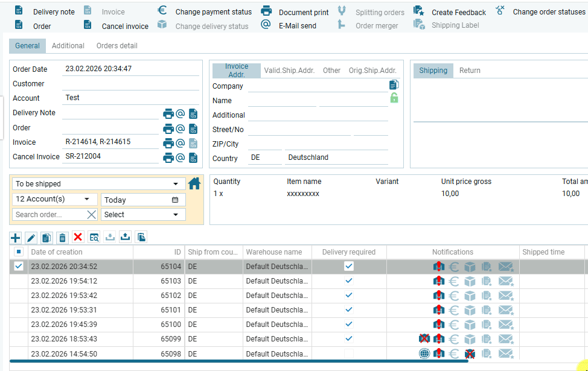
Task: Click the green unlocked padlock icon
Action: click(x=394, y=98)
